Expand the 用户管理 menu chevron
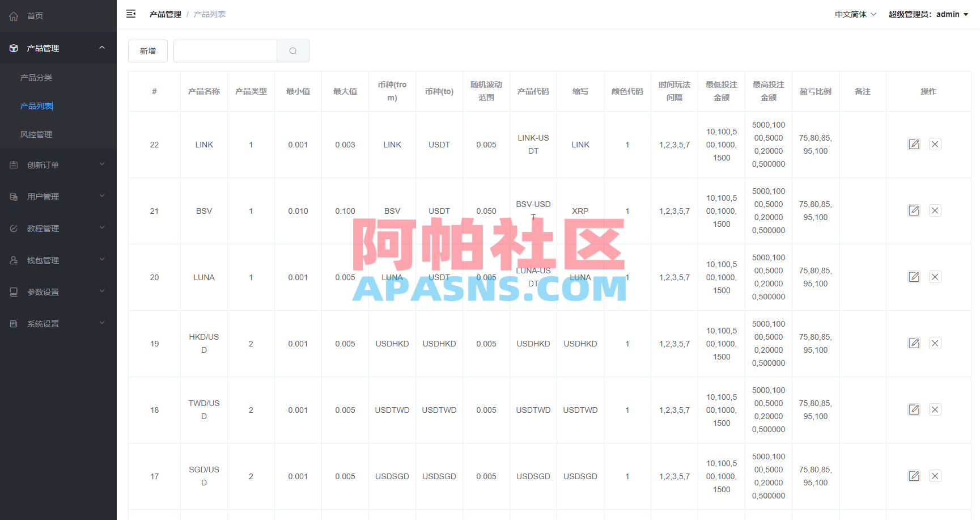Image resolution: width=980 pixels, height=520 pixels. pyautogui.click(x=102, y=196)
